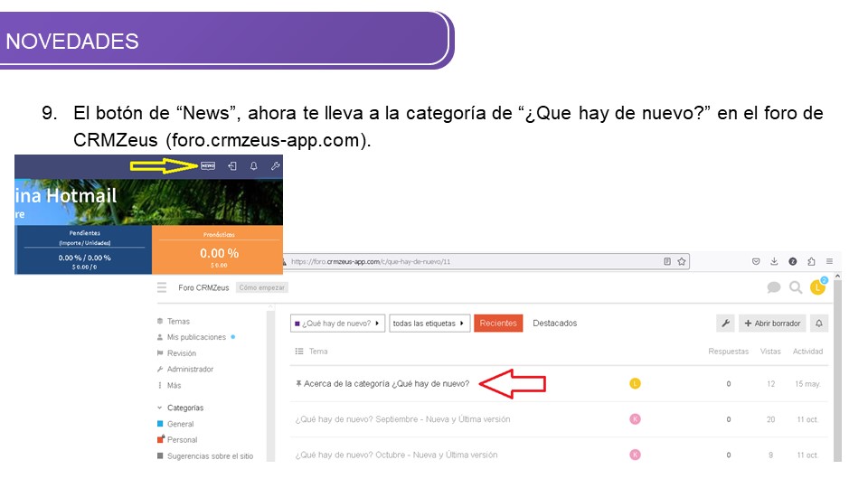Open the browser hamburger menu
Viewport: 868px width, 488px height.
(x=829, y=261)
